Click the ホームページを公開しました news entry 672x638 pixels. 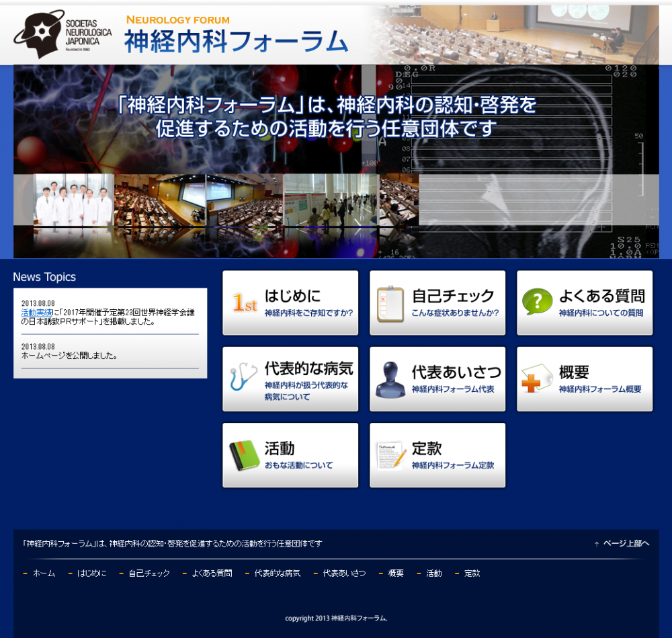(69, 356)
